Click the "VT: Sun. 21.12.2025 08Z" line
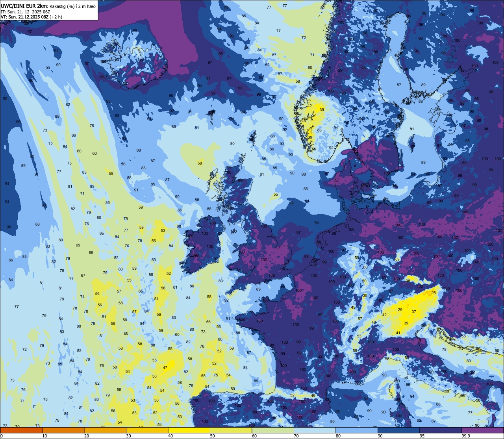The image size is (504, 439). [24, 17]
